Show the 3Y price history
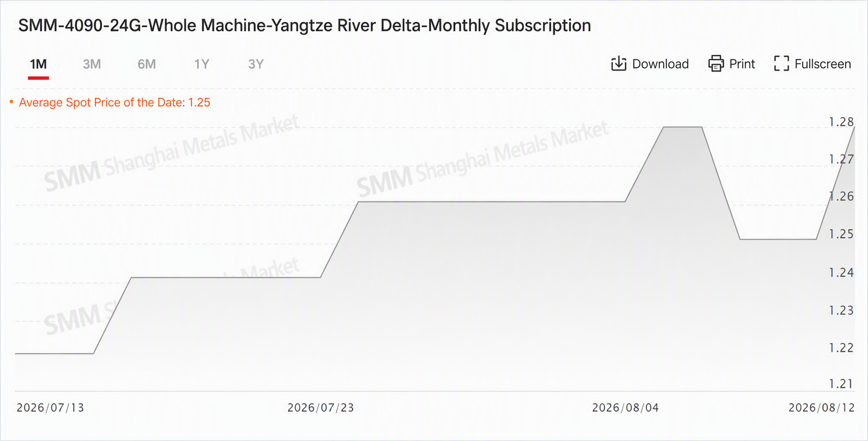Viewport: 868px width, 441px height. 256,64
